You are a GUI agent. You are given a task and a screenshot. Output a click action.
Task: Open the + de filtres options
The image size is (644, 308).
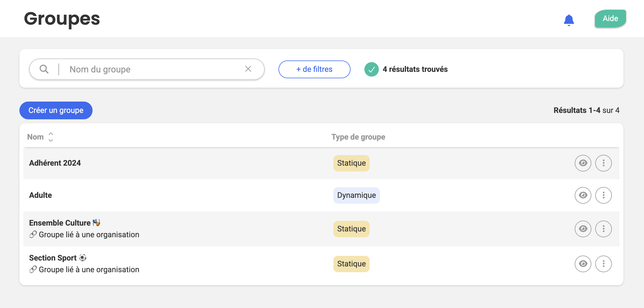coord(314,69)
